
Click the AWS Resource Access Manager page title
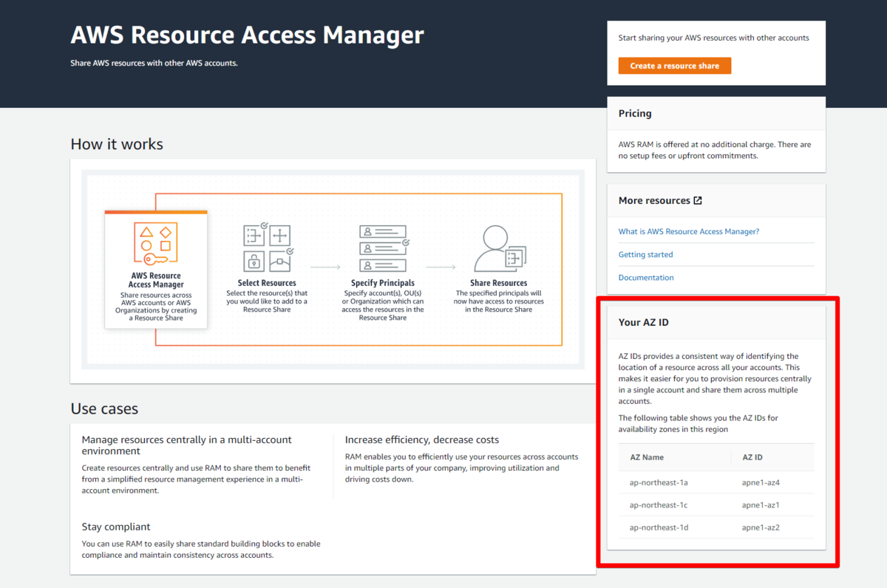coord(248,35)
